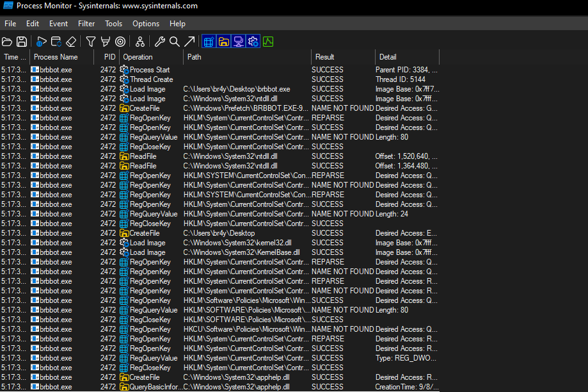This screenshot has height=392, width=588.
Task: Select the path "HKLM\Software\Policies\Microsoft\Win..."
Action: point(247,300)
